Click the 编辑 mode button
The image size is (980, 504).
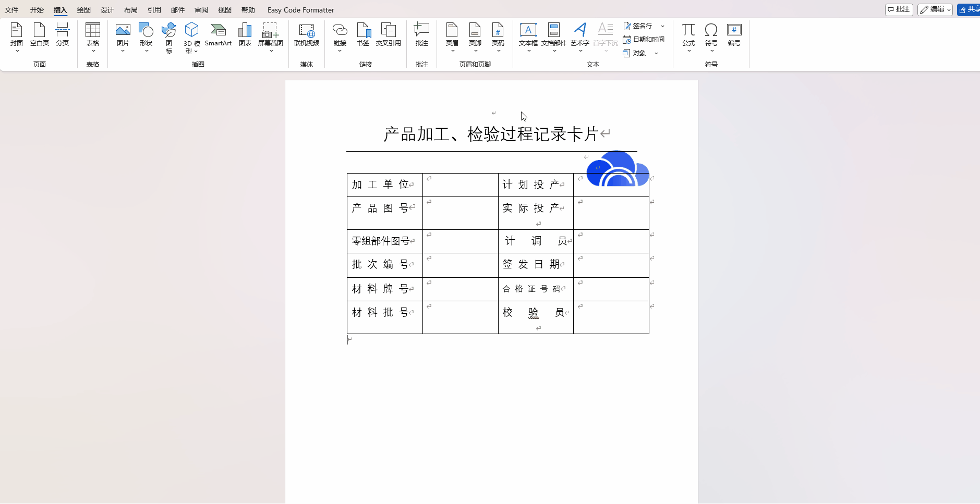[x=935, y=9]
